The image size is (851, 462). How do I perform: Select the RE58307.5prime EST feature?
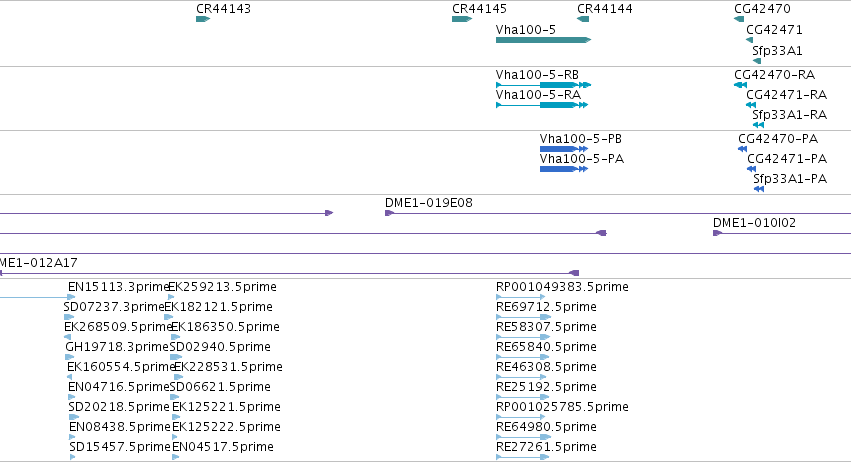pos(523,337)
